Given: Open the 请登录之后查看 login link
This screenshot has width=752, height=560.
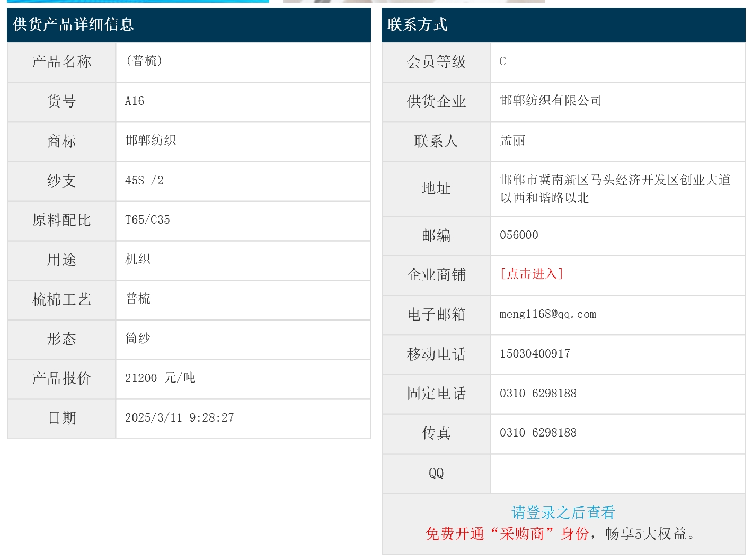Looking at the screenshot, I should point(563,512).
